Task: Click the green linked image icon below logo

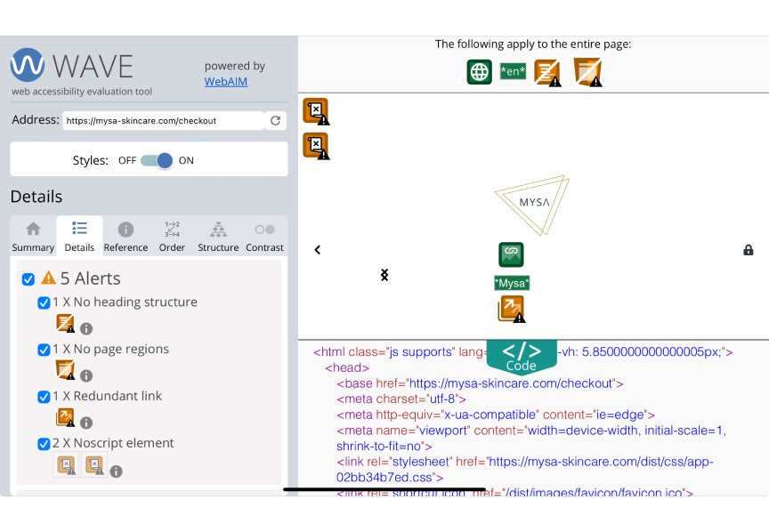Action: click(511, 254)
